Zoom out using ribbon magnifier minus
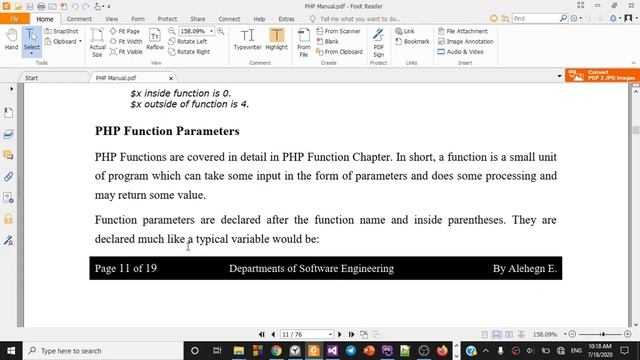Screen dimensions: 640x360 [172, 31]
